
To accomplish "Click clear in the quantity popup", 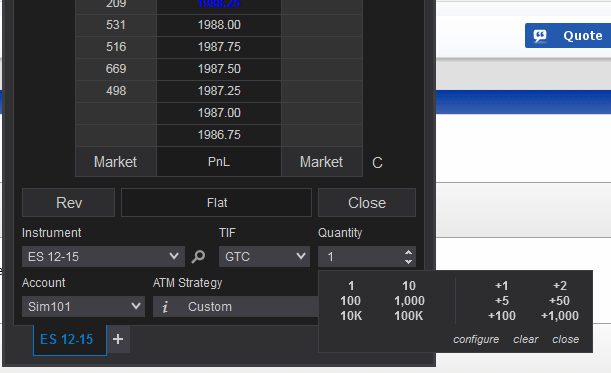I will (526, 339).
